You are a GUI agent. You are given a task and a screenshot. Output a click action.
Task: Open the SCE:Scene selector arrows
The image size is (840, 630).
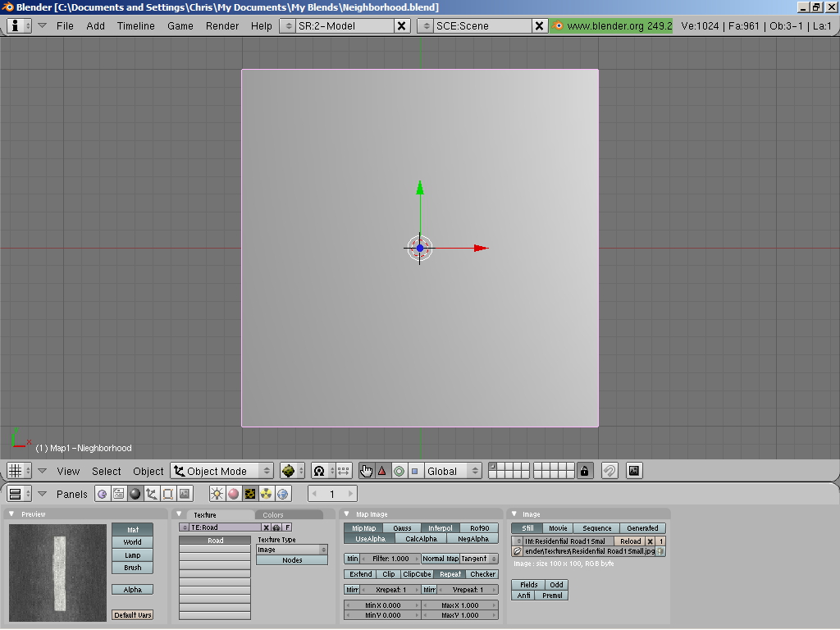(x=426, y=25)
